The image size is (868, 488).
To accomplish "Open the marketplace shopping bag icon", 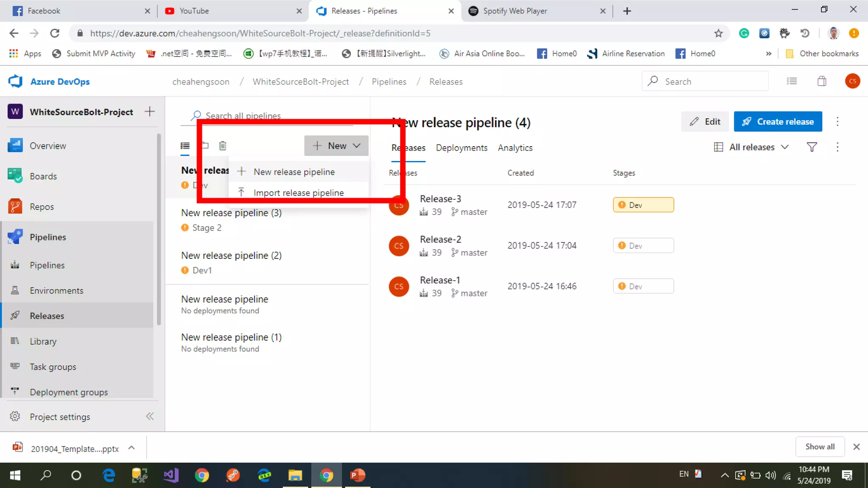I will click(821, 81).
